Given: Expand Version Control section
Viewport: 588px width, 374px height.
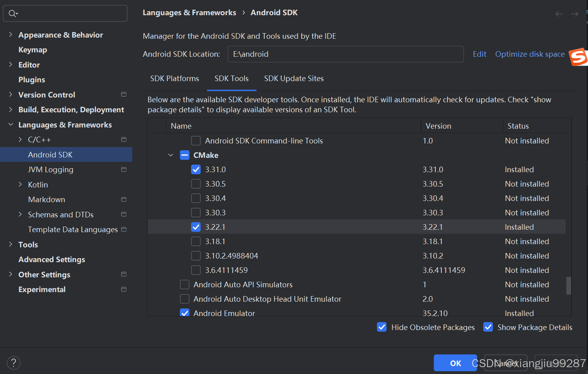Looking at the screenshot, I should pos(11,94).
